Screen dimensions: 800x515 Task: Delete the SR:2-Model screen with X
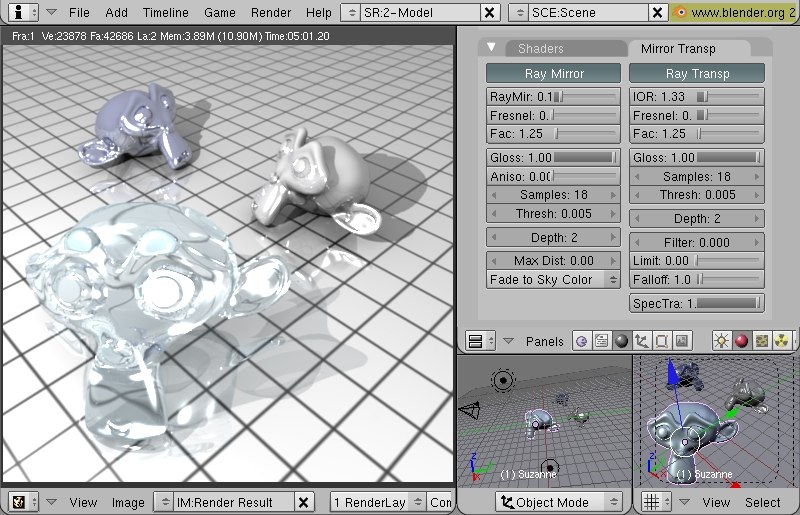coord(489,12)
